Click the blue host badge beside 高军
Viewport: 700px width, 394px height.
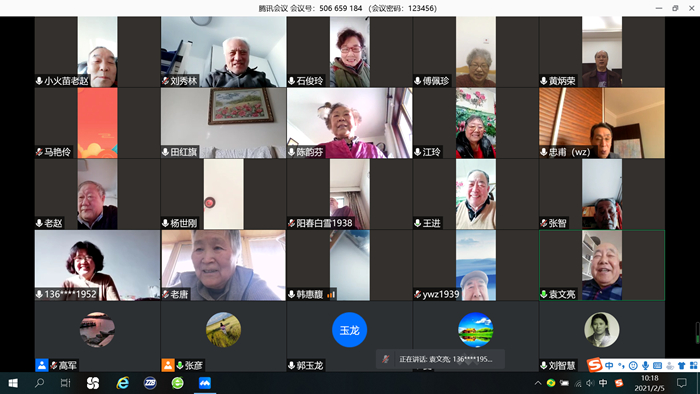pos(42,365)
